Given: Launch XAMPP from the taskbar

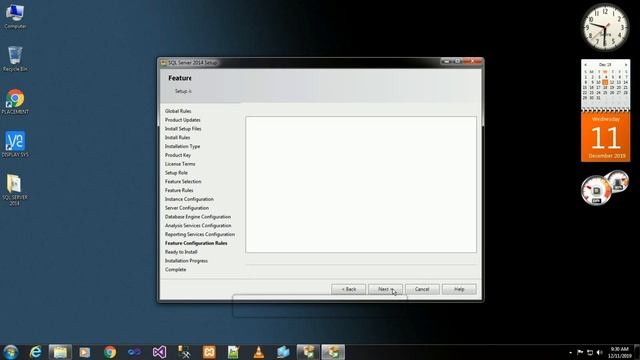Looking at the screenshot, I should pyautogui.click(x=209, y=352).
